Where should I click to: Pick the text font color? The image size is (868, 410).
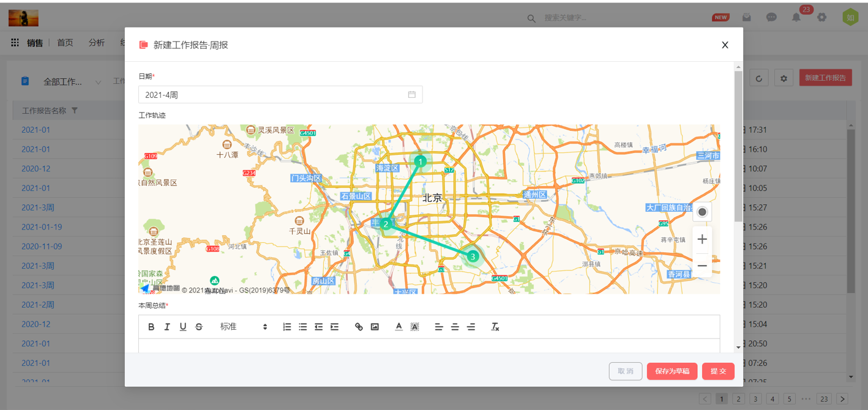coord(398,327)
